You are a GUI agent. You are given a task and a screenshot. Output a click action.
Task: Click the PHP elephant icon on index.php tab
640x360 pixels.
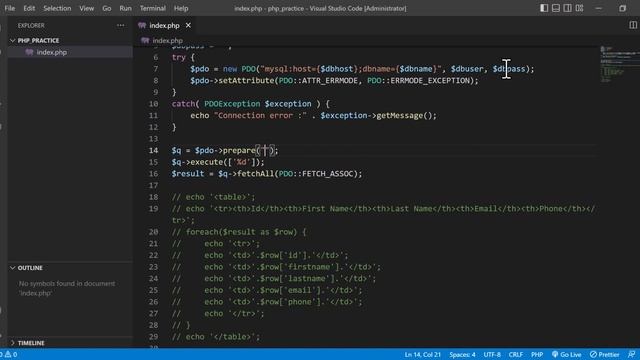pos(142,25)
